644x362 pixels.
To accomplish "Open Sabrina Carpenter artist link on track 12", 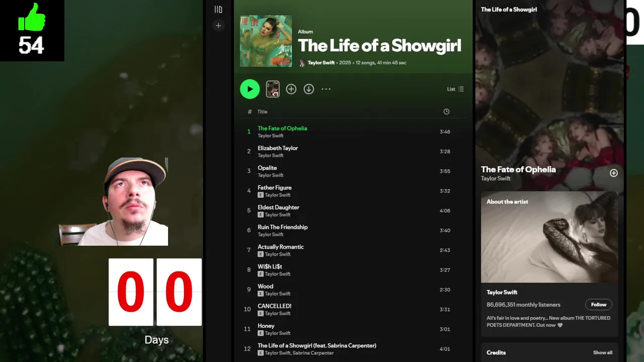I will coord(313,353).
